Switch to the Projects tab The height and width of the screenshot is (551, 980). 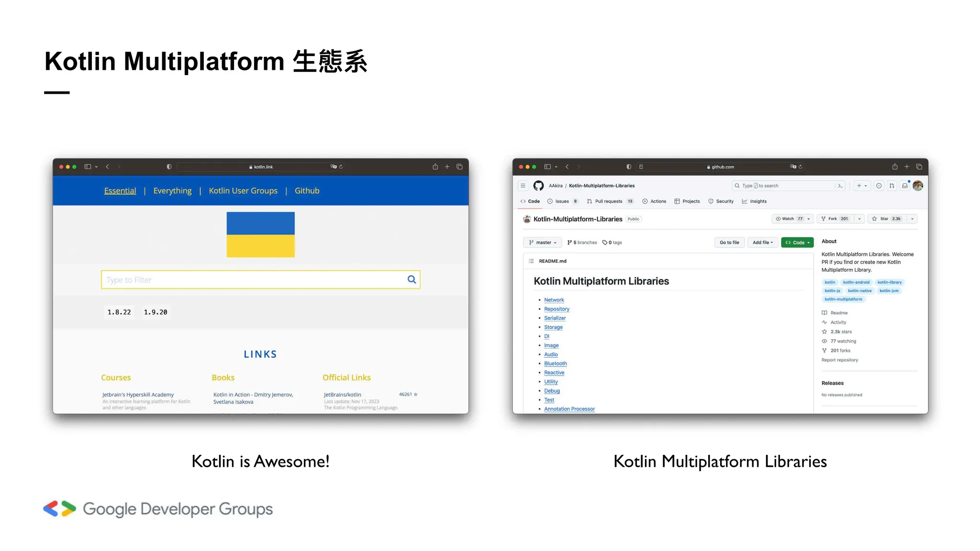687,201
